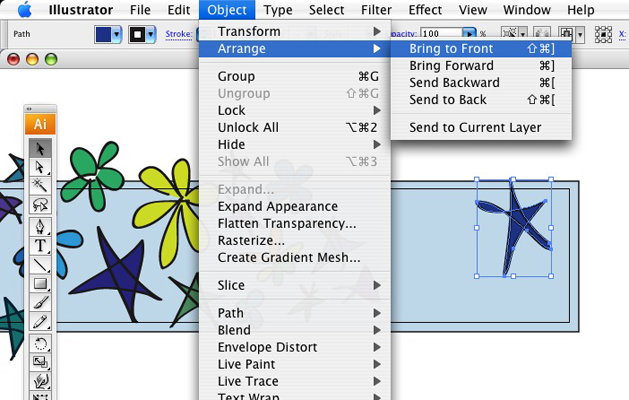This screenshot has height=400, width=629.
Task: Select the Selection (black arrow) tool
Action: pos(40,148)
